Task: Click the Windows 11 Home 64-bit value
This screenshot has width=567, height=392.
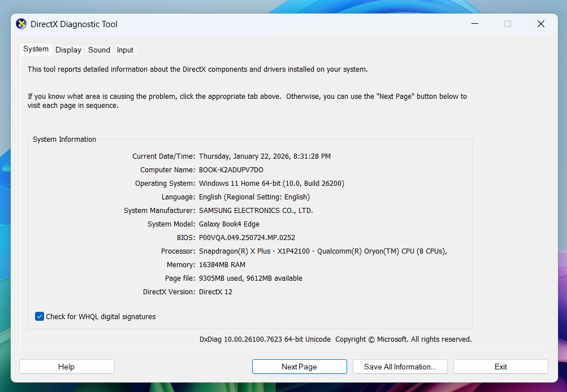Action: (271, 184)
